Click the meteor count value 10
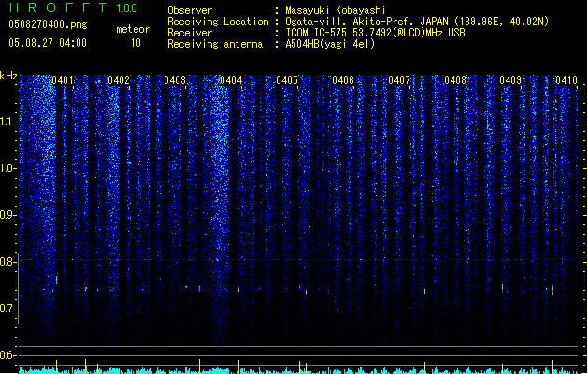Viewport: 588px width, 374px height. (x=136, y=43)
